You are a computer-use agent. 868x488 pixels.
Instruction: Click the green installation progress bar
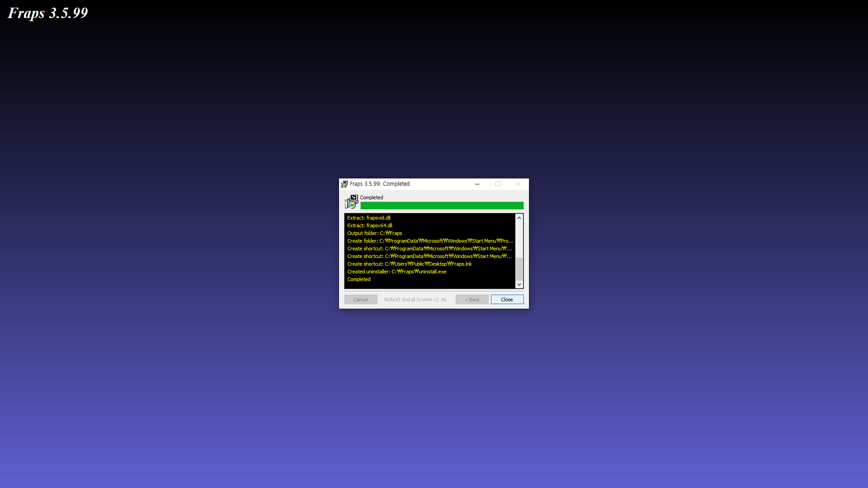click(442, 206)
